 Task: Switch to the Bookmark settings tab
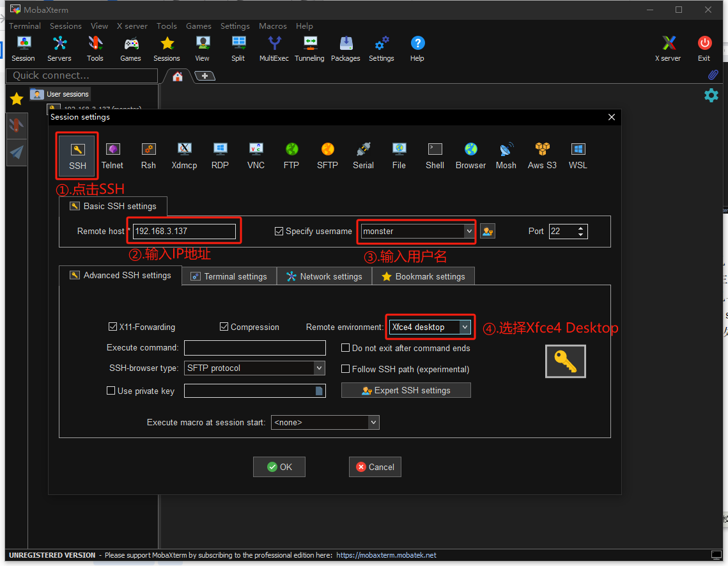(x=423, y=276)
